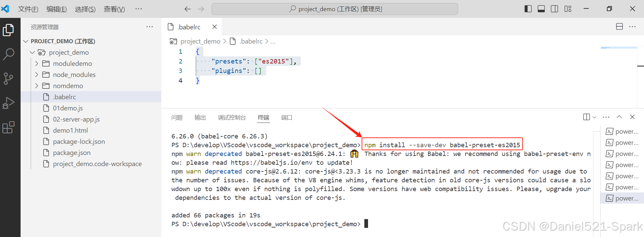Open .babelrc in the file tree
This screenshot has width=644, height=237.
(x=91, y=97)
